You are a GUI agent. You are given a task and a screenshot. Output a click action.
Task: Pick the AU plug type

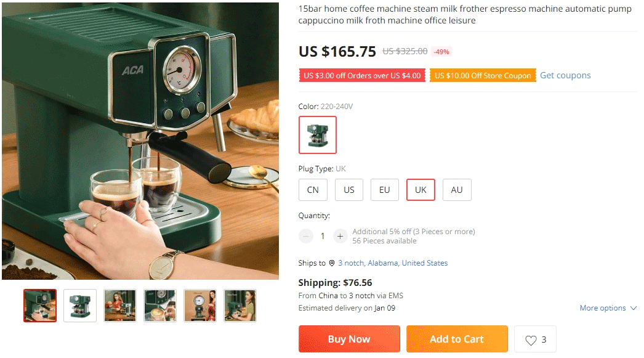pos(457,190)
